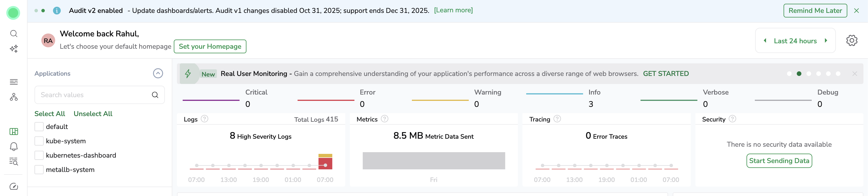Click the help icon beside Metrics
The image size is (868, 196).
coord(385,119)
